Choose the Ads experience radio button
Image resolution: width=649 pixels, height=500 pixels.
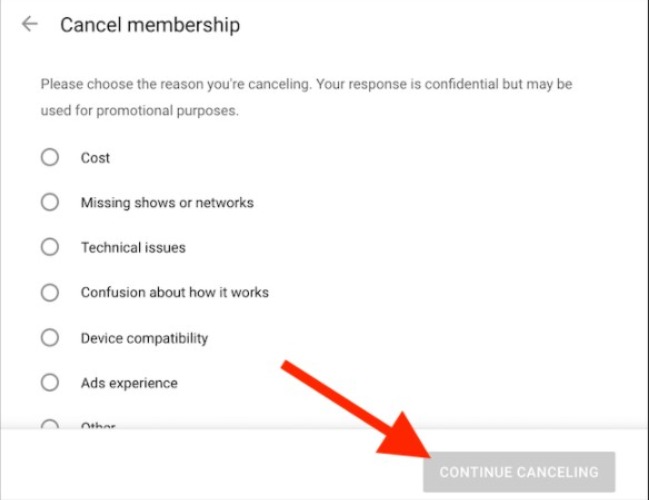pos(50,383)
